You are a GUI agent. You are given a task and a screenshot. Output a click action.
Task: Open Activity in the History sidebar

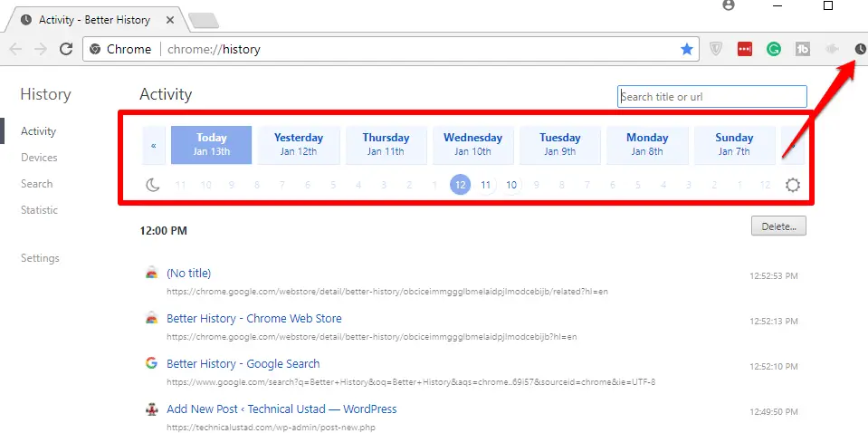click(x=38, y=131)
